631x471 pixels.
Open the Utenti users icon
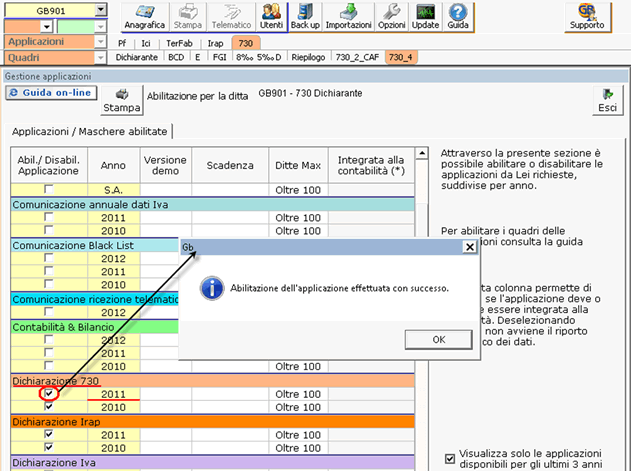271,17
